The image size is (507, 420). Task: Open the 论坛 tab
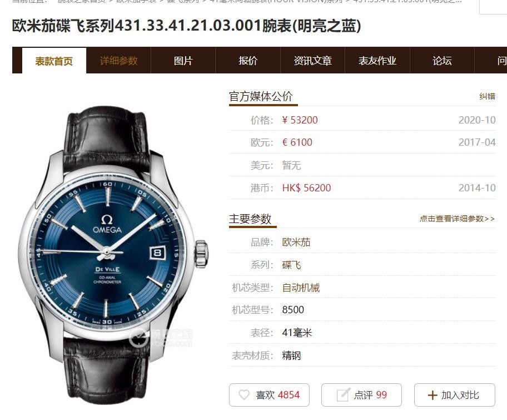point(442,61)
